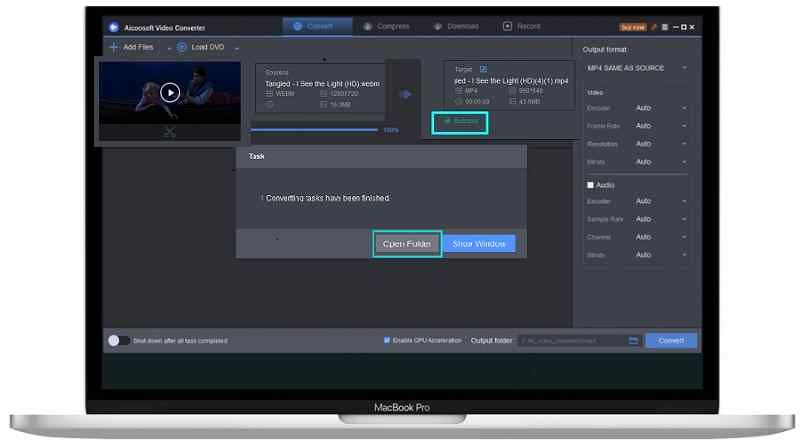
Task: Click the Add Files plus icon
Action: coord(114,47)
